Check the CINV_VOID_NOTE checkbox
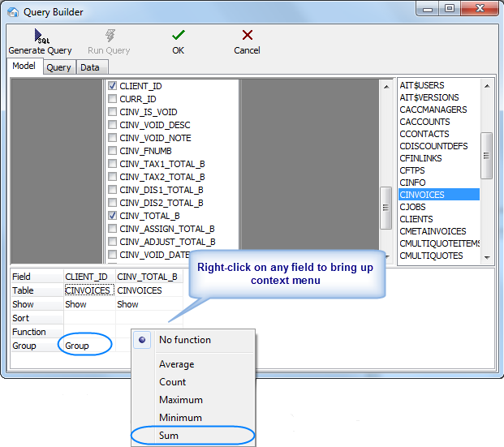The image size is (504, 447). click(x=112, y=138)
